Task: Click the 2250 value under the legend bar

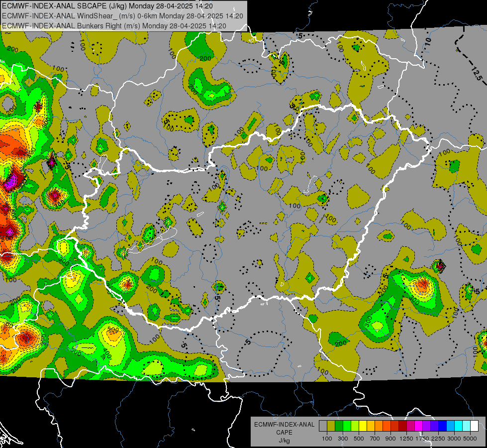Action: point(438,439)
